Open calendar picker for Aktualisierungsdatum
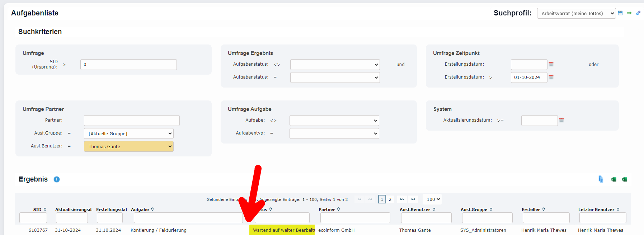Viewport: 644px width, 235px height. click(x=561, y=120)
